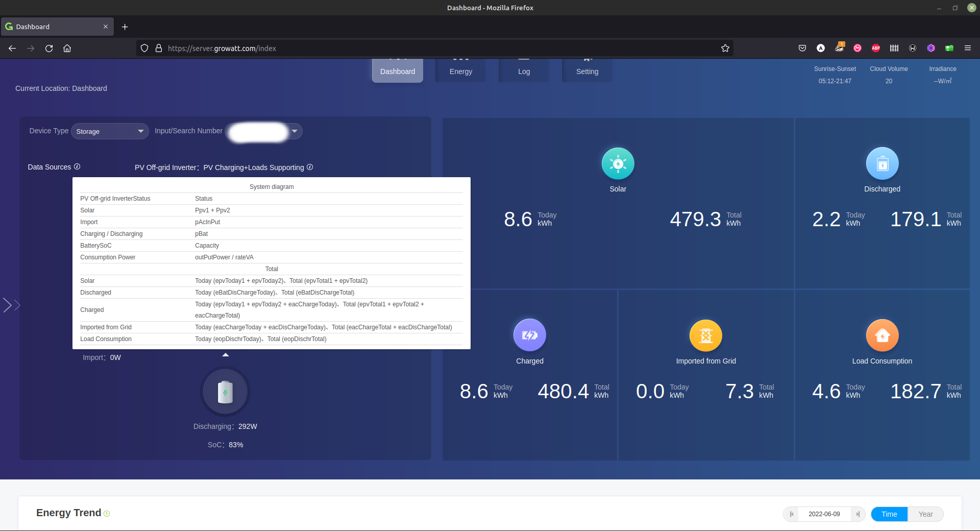The image size is (980, 531).
Task: Click the Discharged battery icon
Action: click(x=882, y=164)
